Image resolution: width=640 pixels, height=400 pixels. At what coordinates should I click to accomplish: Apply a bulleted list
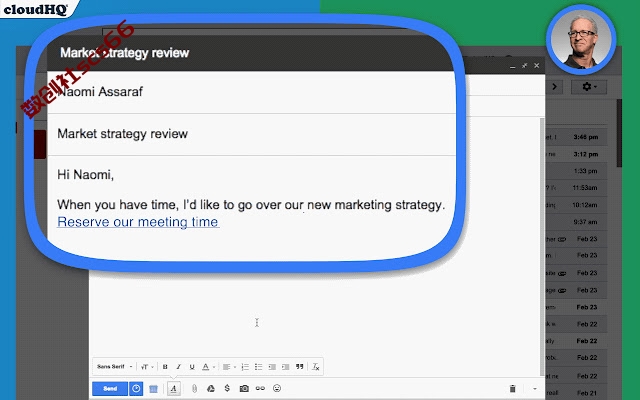258,367
